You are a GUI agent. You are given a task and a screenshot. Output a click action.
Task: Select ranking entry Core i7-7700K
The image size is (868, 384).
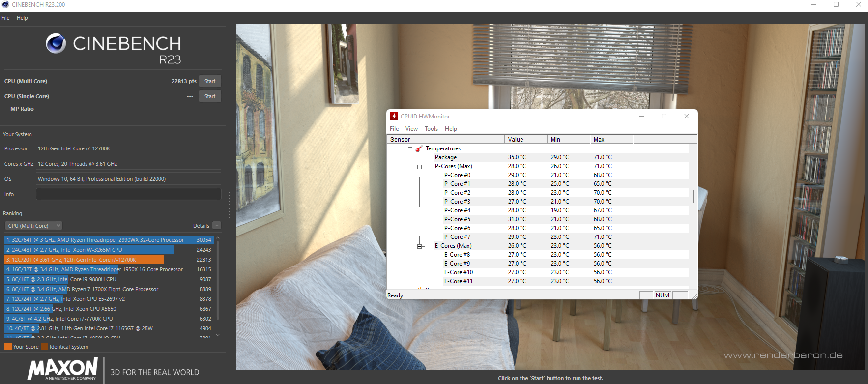tap(109, 319)
